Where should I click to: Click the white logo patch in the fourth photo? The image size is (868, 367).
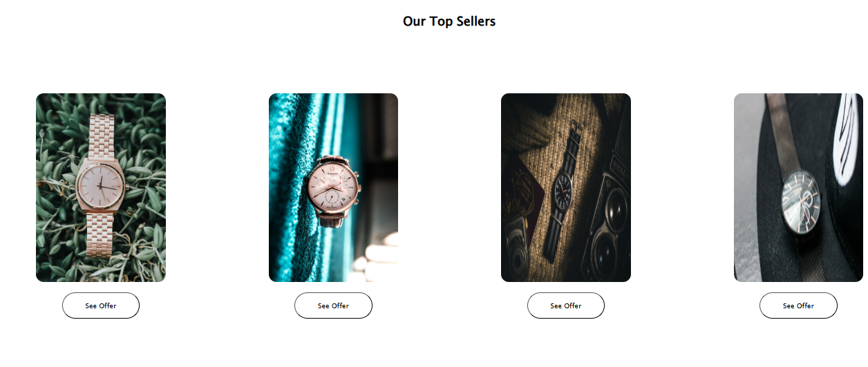tap(850, 138)
